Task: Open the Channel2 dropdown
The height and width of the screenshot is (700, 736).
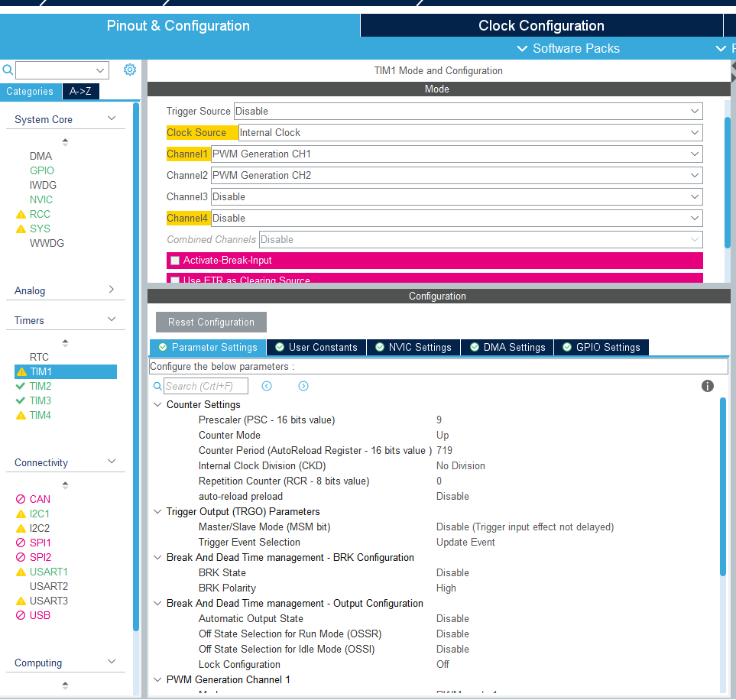Action: [x=457, y=176]
